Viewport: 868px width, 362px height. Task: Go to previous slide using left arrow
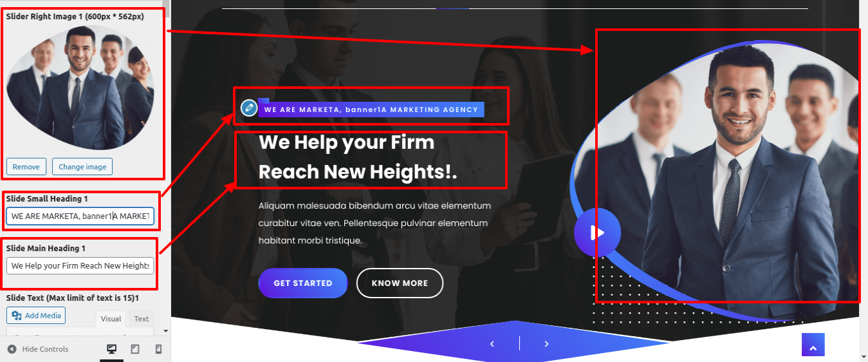click(x=492, y=344)
